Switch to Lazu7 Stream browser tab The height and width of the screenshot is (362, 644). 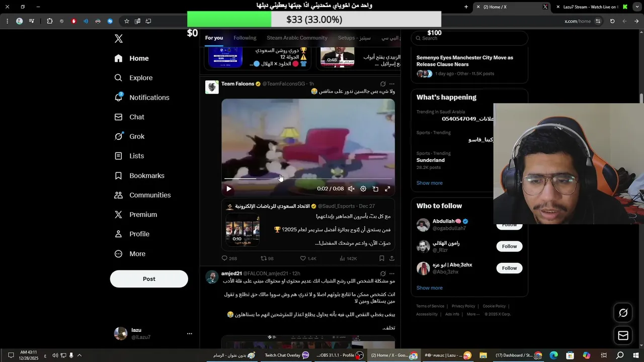tap(592, 7)
